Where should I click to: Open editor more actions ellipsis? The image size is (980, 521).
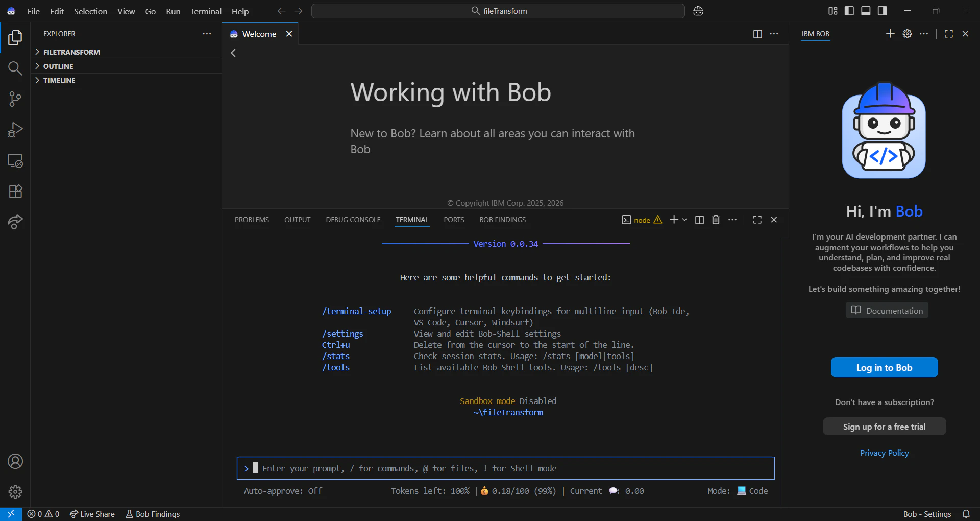point(774,34)
